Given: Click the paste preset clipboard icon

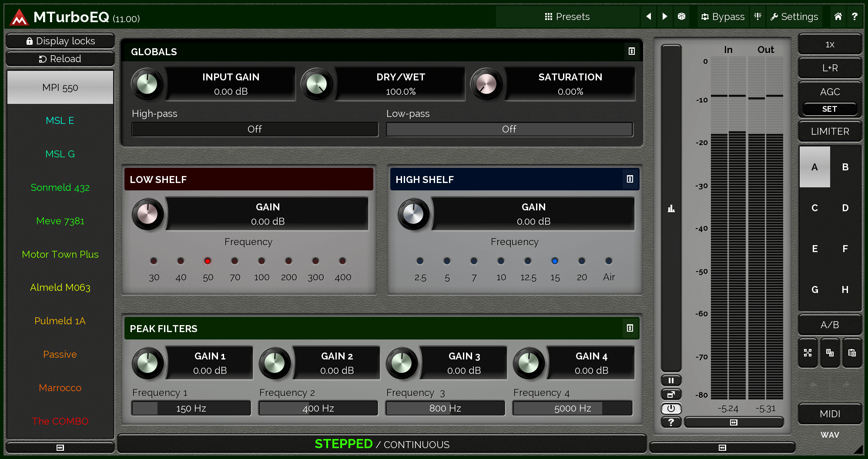Looking at the screenshot, I should [851, 353].
